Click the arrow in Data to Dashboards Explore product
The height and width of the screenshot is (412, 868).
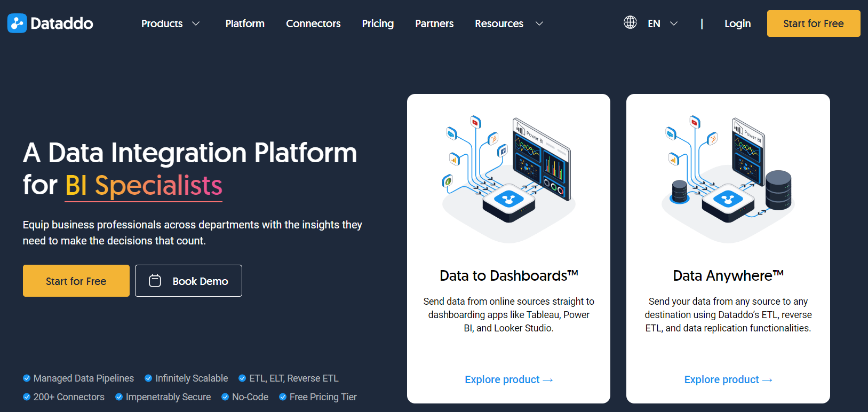[548, 380]
